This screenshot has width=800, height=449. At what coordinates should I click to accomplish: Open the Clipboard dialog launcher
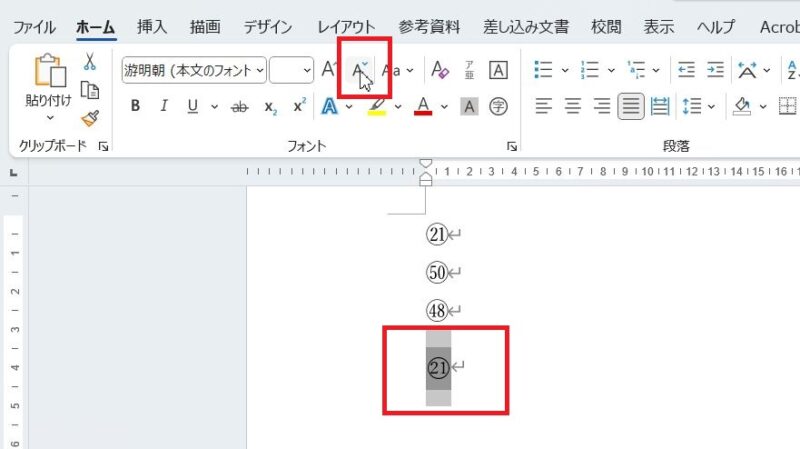coord(104,147)
